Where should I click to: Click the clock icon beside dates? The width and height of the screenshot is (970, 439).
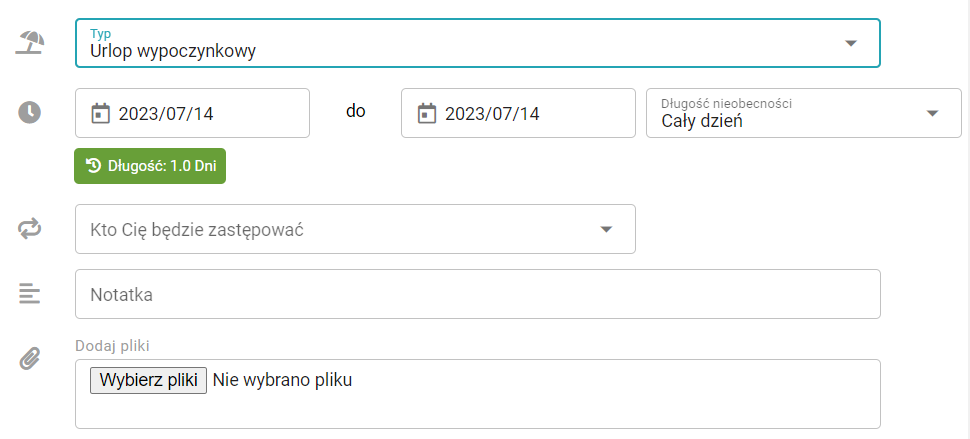tap(30, 112)
